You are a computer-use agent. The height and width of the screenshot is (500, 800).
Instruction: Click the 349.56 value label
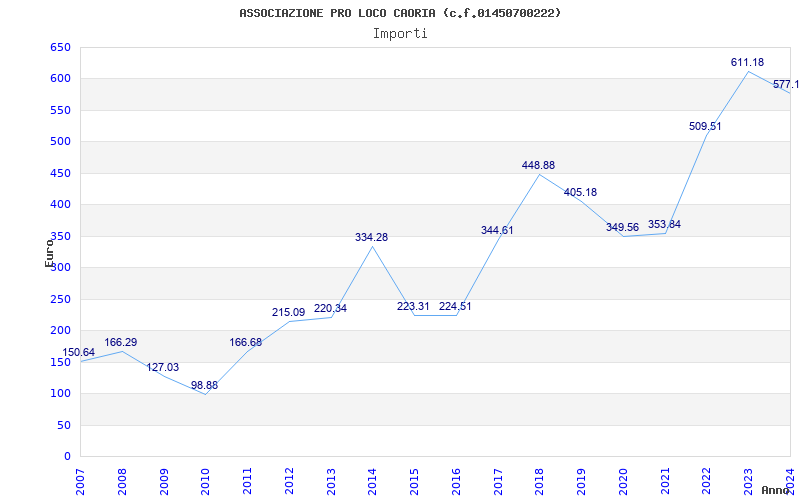tap(622, 228)
